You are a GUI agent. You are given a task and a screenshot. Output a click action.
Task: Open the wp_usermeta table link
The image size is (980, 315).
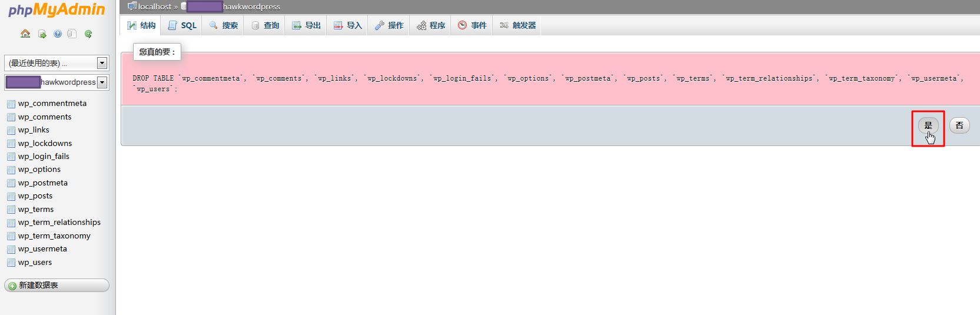(x=42, y=249)
